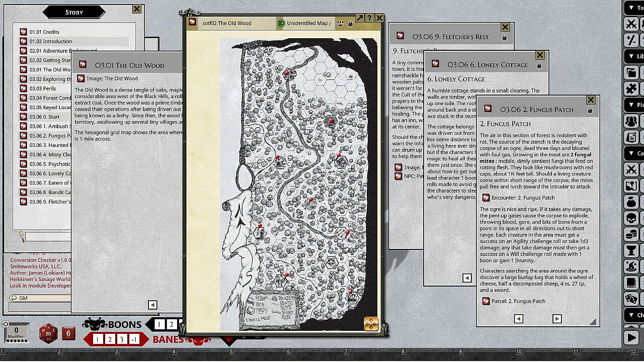Collapse the Campaign section in the sidebar
Viewport: 644px width, 362px height.
633,153
